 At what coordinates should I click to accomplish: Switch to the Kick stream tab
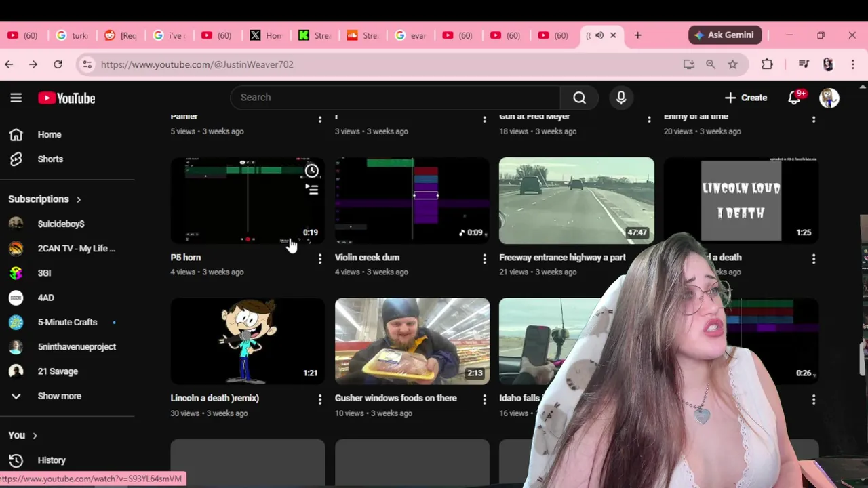click(313, 35)
